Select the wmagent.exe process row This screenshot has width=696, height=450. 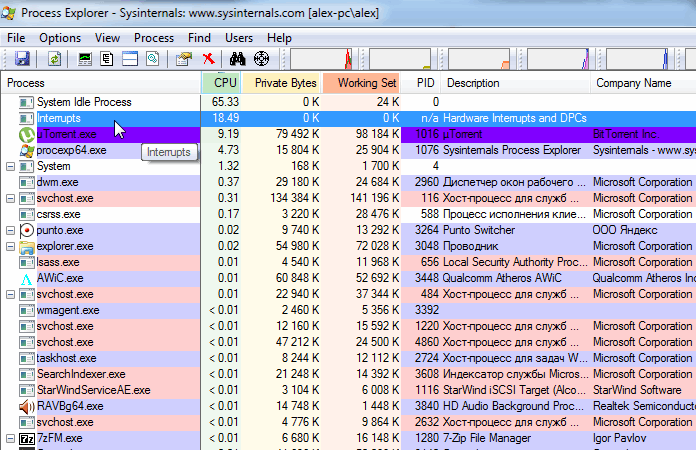pyautogui.click(x=348, y=310)
